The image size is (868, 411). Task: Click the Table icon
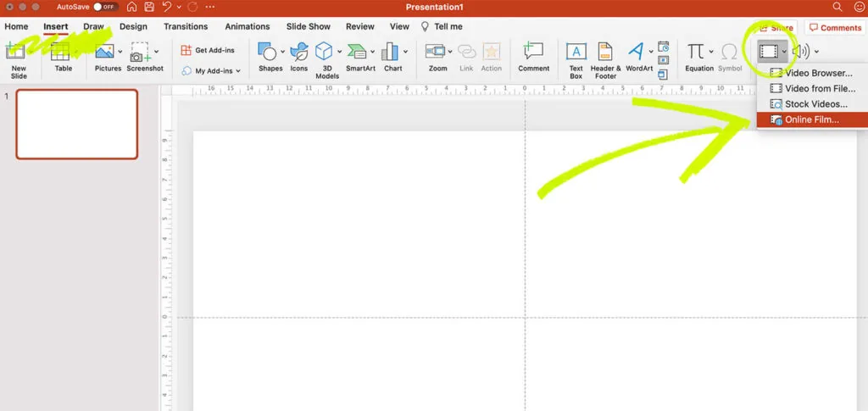[x=60, y=52]
